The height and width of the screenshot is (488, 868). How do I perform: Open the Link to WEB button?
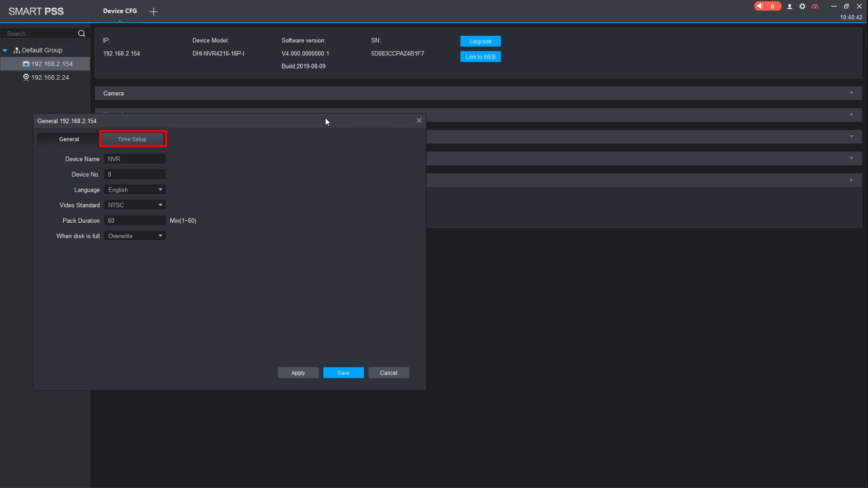[480, 57]
